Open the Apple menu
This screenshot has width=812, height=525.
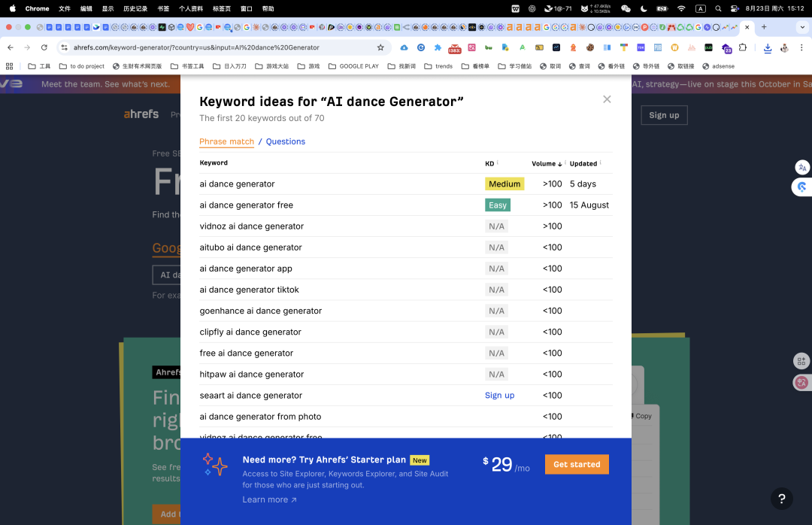pyautogui.click(x=13, y=8)
